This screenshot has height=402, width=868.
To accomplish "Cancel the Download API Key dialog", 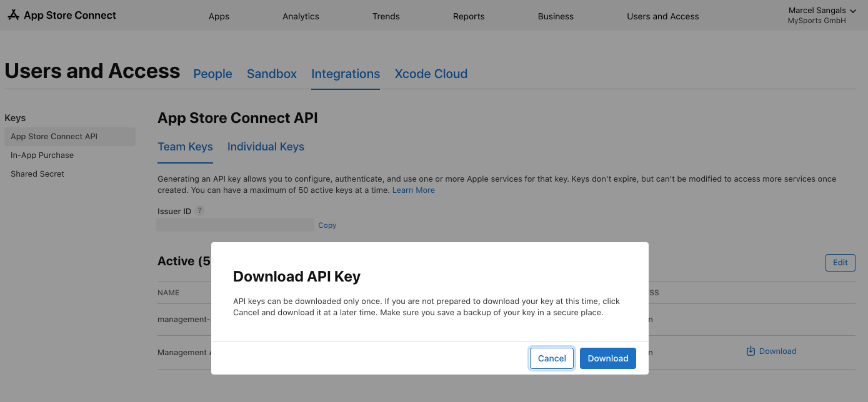I will point(551,358).
